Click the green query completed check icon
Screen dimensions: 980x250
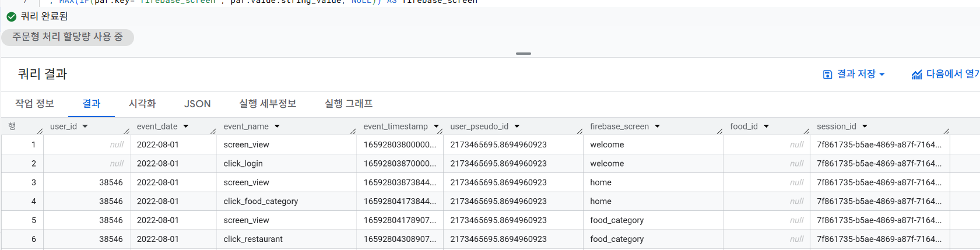click(11, 16)
